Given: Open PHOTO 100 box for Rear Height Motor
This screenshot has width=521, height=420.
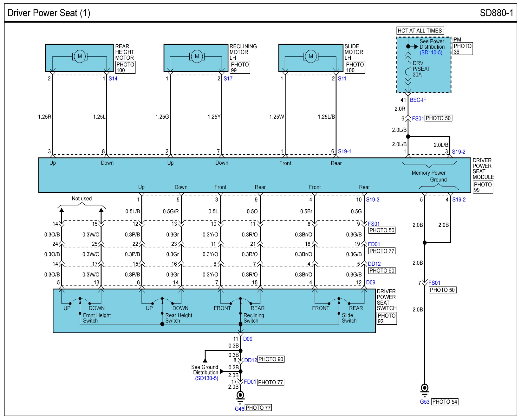Looking at the screenshot, I should tap(125, 67).
